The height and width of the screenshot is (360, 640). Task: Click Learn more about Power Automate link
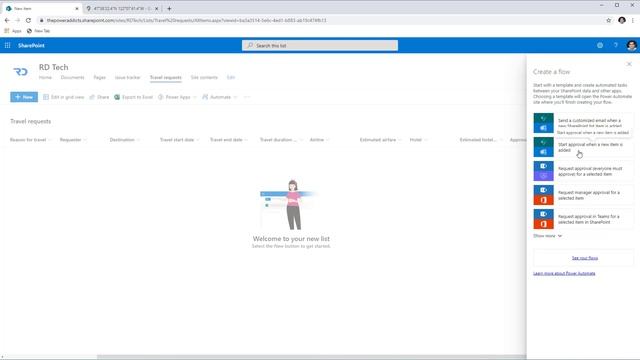point(564,273)
